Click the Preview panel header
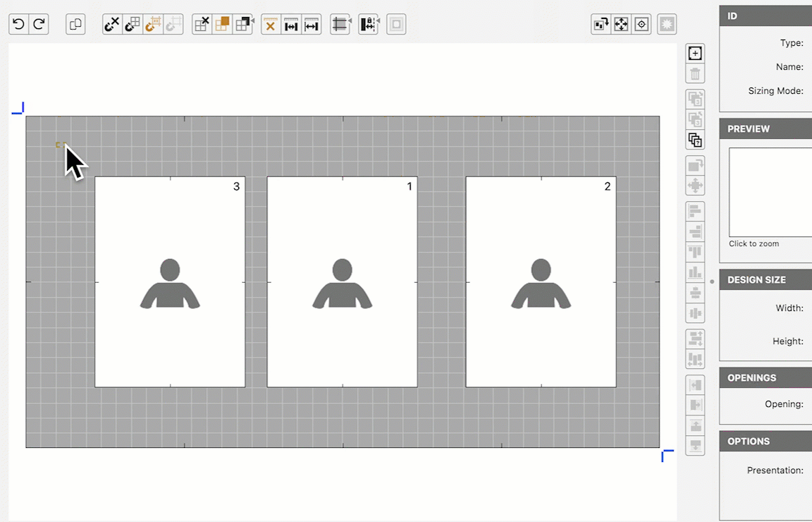The width and height of the screenshot is (812, 522). coord(765,128)
